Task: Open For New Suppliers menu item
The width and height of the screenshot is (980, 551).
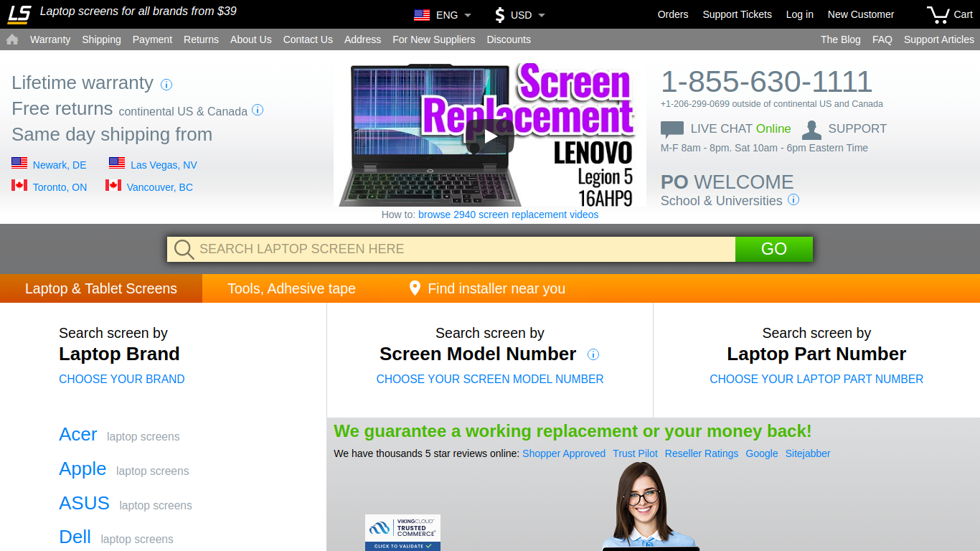Action: (434, 39)
